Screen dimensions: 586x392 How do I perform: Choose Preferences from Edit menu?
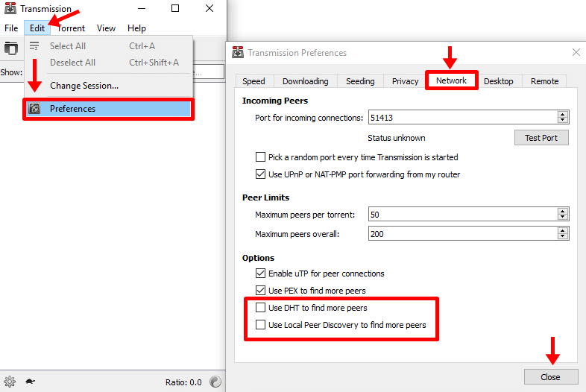108,109
